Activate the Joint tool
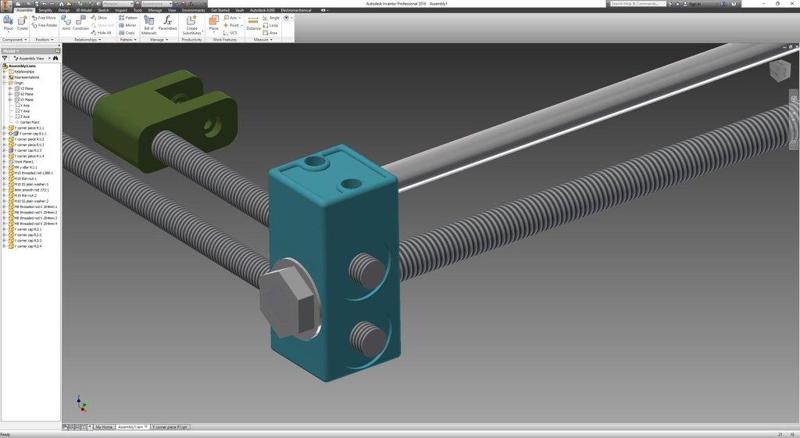 [x=66, y=23]
